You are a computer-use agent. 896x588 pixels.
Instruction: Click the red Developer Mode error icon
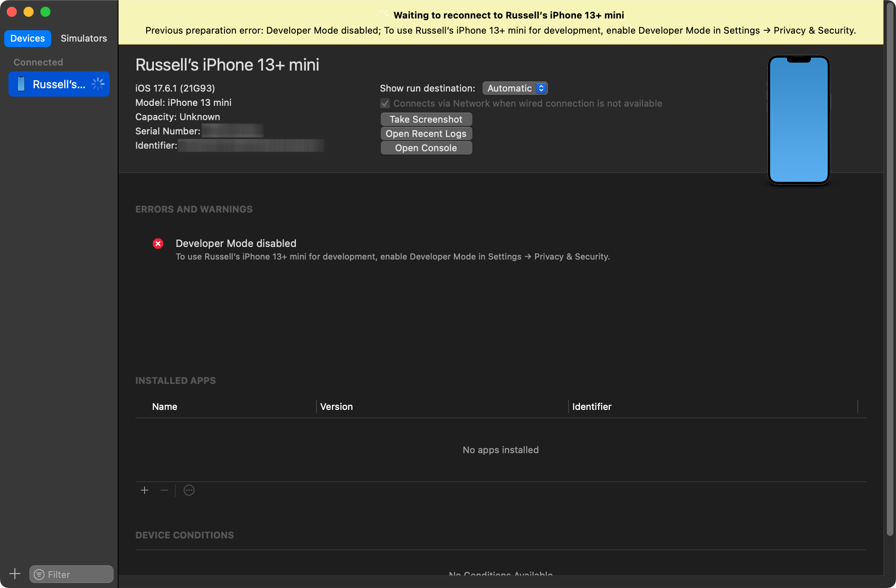pos(158,244)
